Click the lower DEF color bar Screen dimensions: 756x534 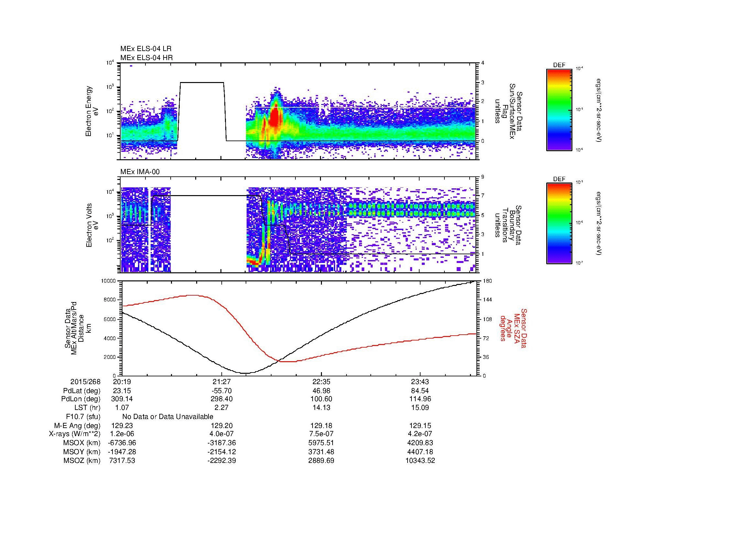(x=559, y=224)
